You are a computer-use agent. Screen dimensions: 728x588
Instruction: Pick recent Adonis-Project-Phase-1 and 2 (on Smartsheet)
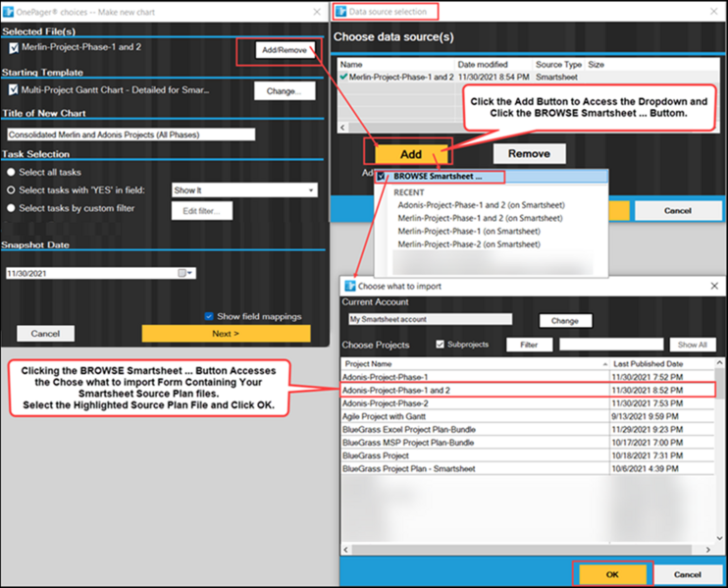click(481, 205)
